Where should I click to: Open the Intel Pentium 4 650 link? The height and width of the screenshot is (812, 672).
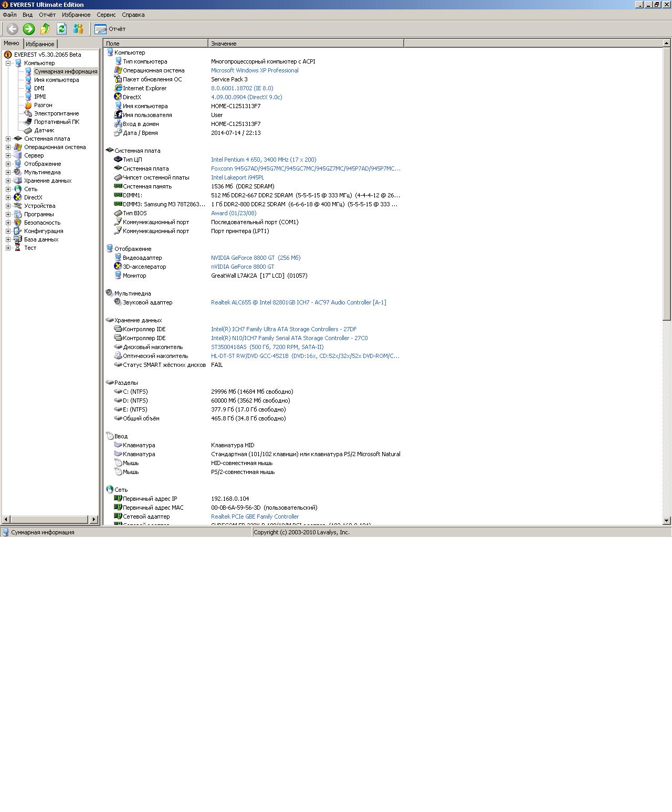(263, 160)
